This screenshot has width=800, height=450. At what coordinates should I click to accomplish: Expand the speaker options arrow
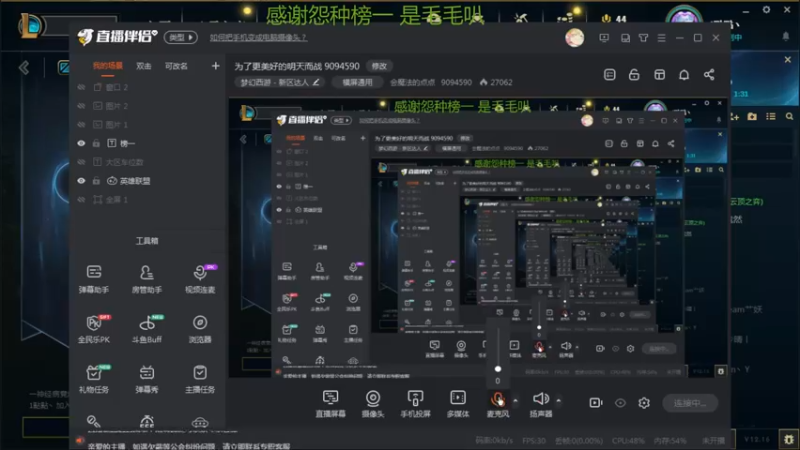pyautogui.click(x=559, y=400)
